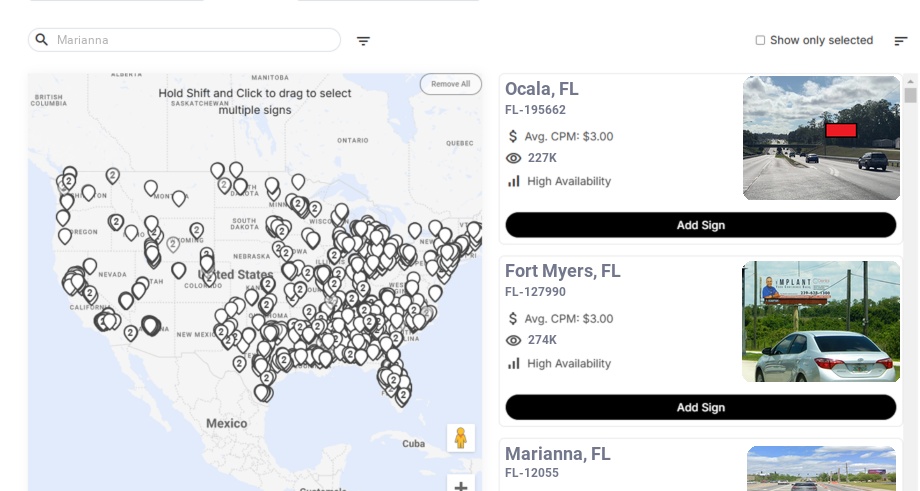This screenshot has width=920, height=491.
Task: Open the Fort Myers, FL listing title
Action: [562, 271]
